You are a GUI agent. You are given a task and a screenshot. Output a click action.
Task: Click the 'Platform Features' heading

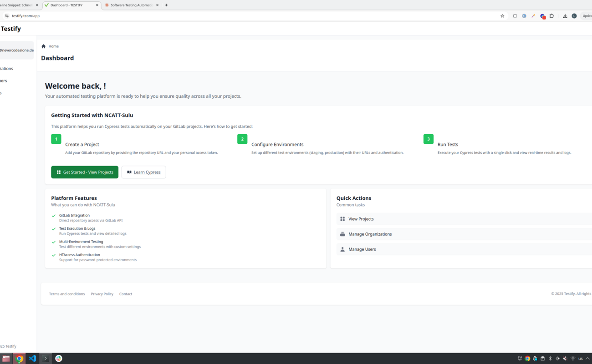pyautogui.click(x=74, y=198)
